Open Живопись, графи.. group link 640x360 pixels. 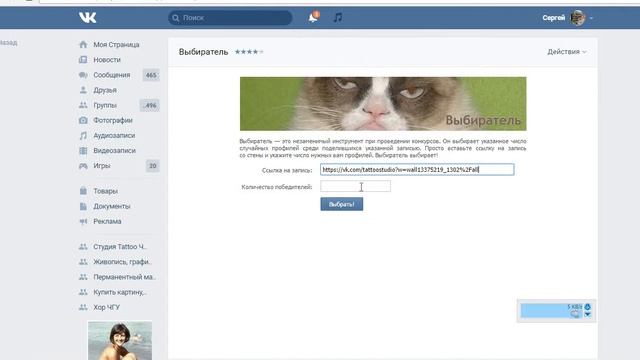(x=122, y=262)
